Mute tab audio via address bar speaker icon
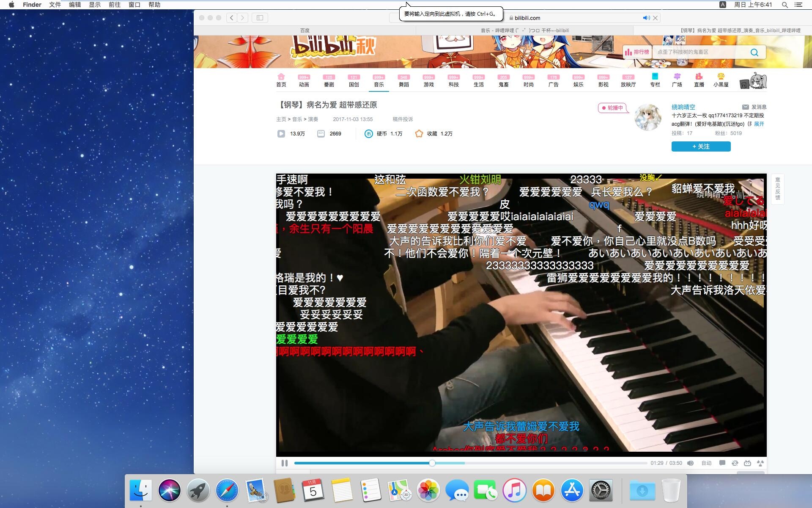 pos(646,18)
